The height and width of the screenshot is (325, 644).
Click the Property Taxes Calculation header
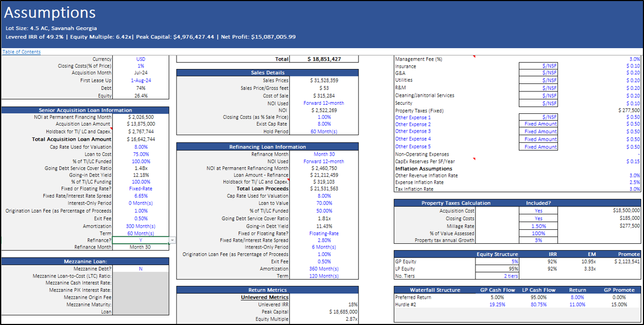tap(456, 203)
